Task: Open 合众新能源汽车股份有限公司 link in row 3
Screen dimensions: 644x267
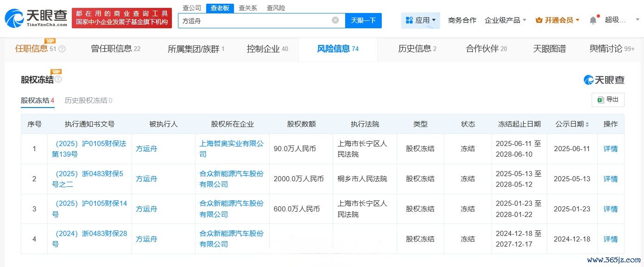Action: coord(232,209)
